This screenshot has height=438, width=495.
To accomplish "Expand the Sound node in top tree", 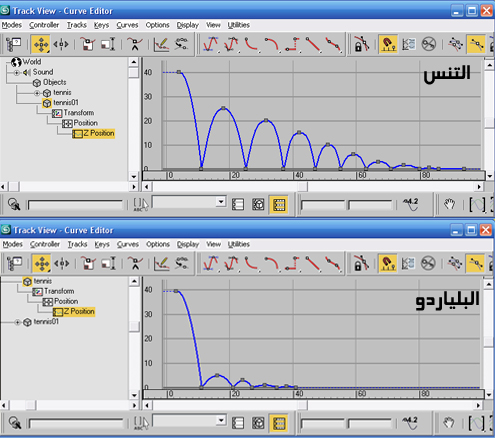I will (x=16, y=72).
